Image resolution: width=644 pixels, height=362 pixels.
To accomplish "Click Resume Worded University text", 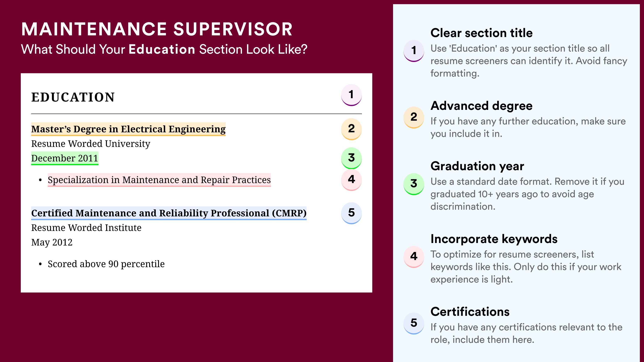I will (91, 144).
